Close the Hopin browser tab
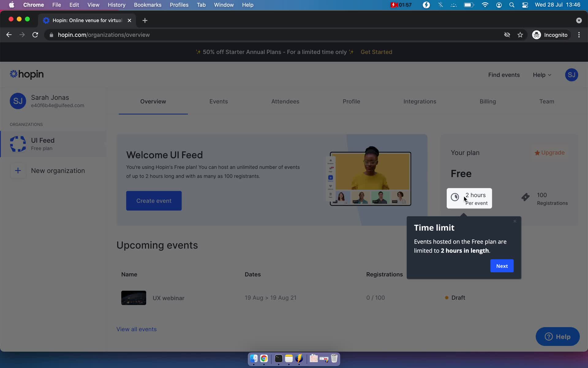The image size is (588, 368). [129, 20]
